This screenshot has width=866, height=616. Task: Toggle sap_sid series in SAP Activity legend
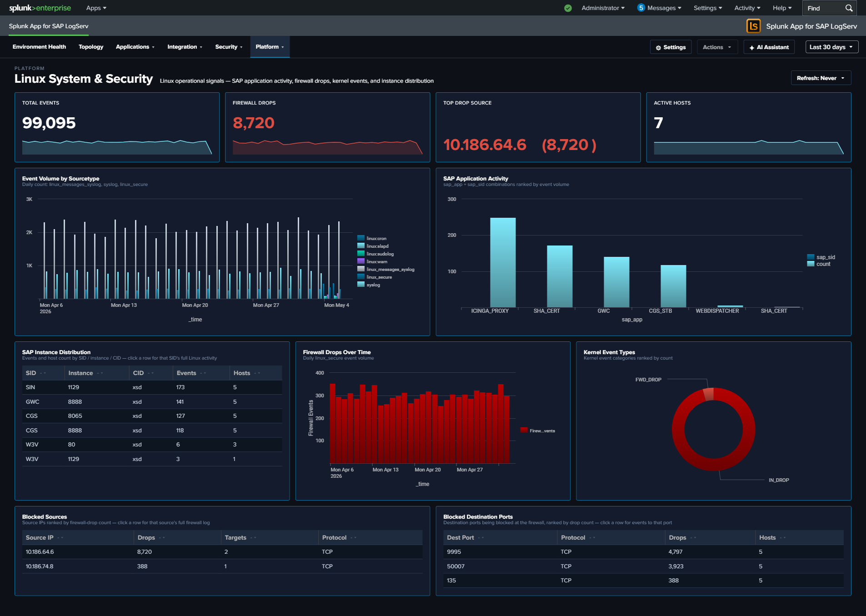[x=821, y=257]
